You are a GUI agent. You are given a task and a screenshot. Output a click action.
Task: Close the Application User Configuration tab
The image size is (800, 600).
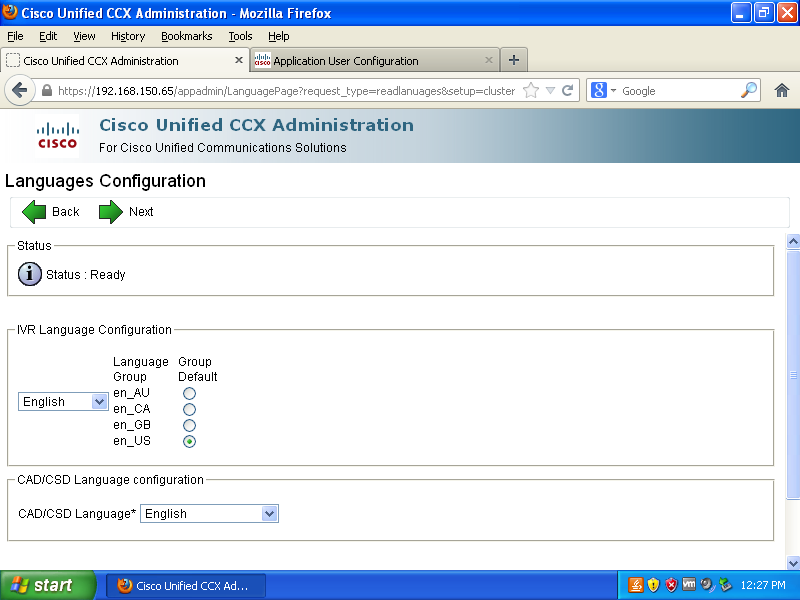[x=489, y=60]
